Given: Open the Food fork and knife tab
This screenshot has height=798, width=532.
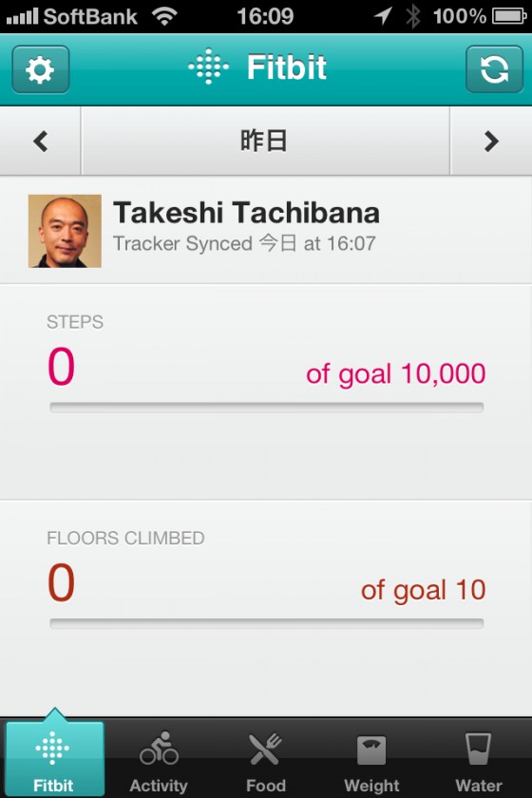Looking at the screenshot, I should point(266,760).
